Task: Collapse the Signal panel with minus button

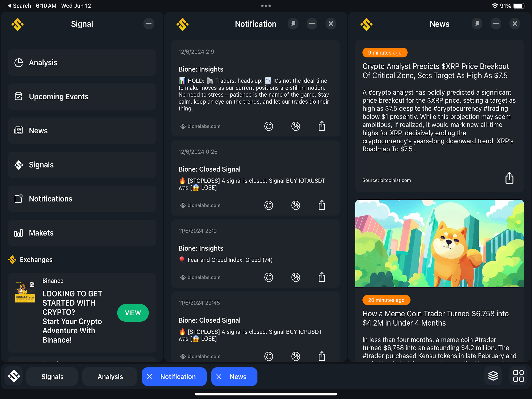Action: pos(149,24)
